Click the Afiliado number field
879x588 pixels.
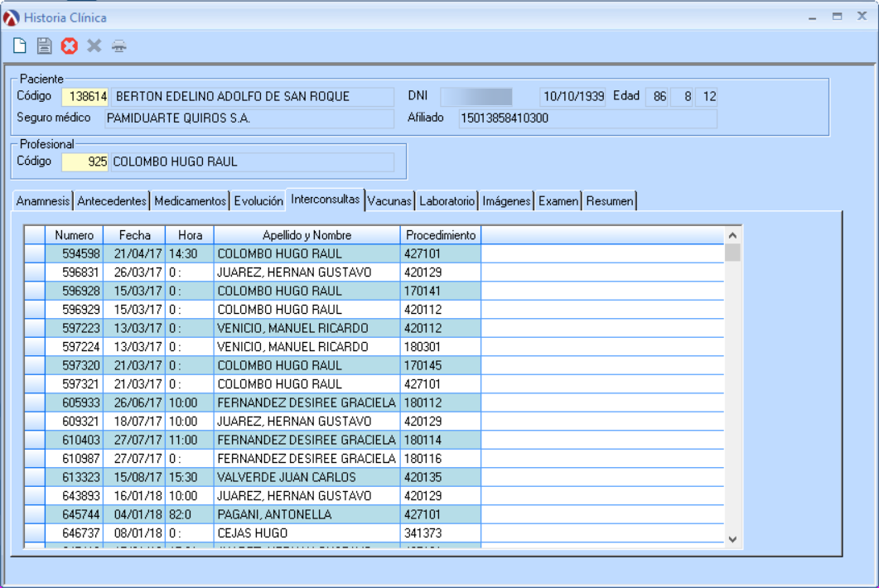[587, 118]
